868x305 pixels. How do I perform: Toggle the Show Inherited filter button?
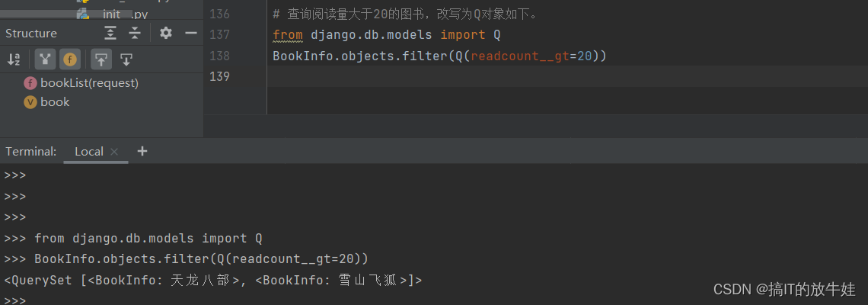45,59
